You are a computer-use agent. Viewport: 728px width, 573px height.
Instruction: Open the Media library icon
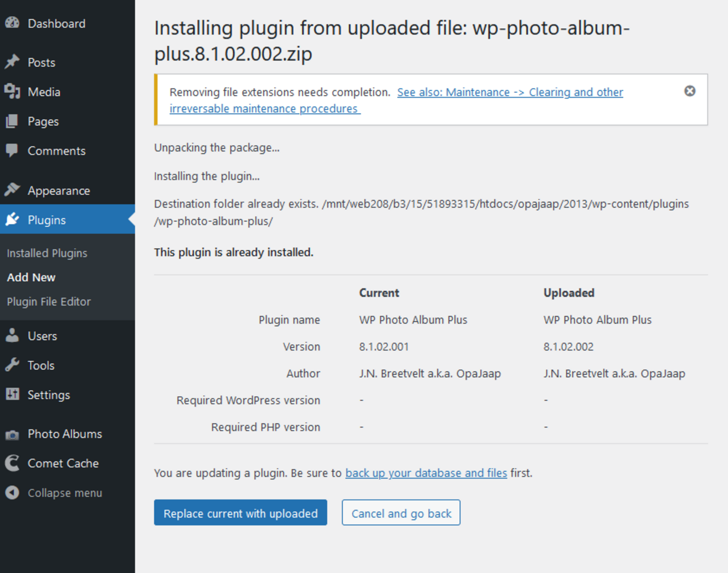click(x=12, y=91)
